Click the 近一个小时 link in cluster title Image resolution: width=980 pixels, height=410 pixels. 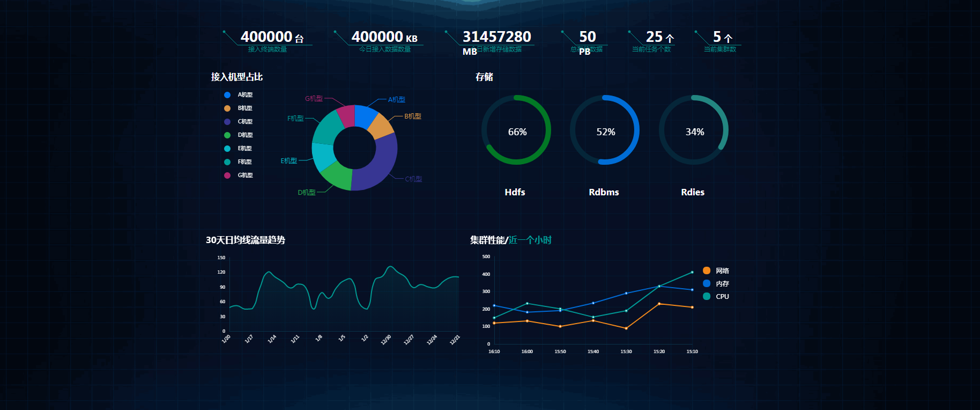click(x=530, y=240)
